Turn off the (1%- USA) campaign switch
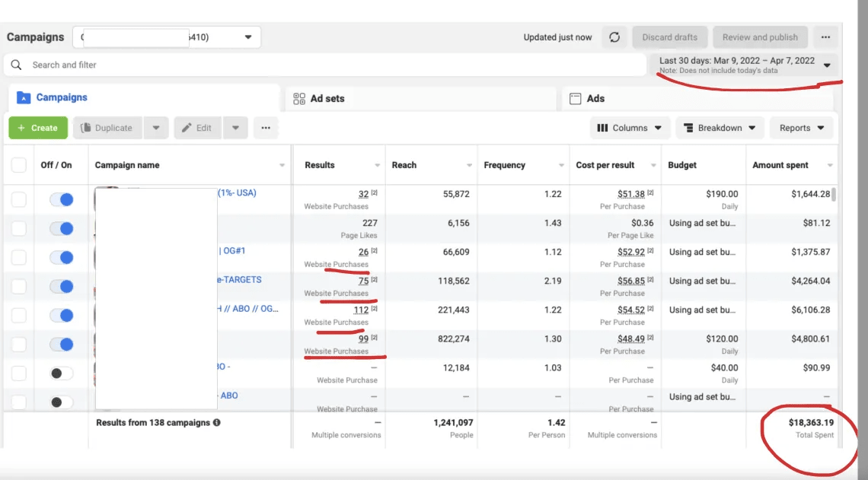The height and width of the screenshot is (480, 868). (x=62, y=199)
